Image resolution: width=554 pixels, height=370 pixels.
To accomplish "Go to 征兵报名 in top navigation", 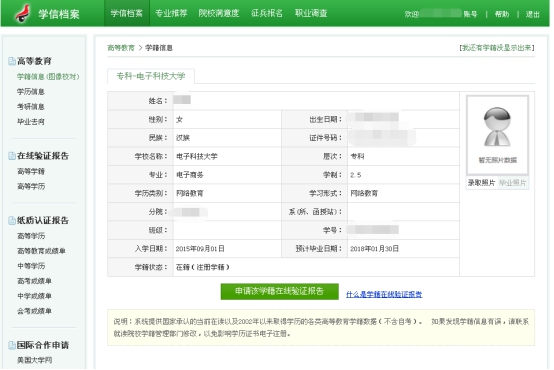I will click(267, 13).
